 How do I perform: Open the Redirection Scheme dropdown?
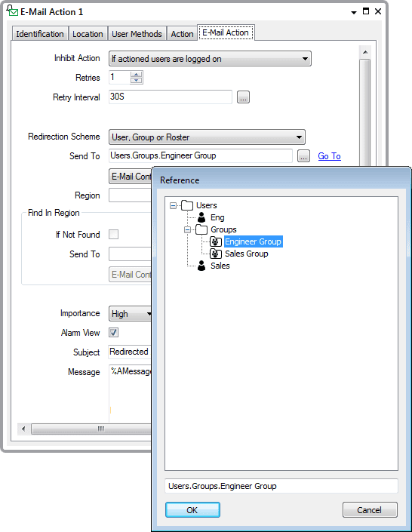(207, 137)
